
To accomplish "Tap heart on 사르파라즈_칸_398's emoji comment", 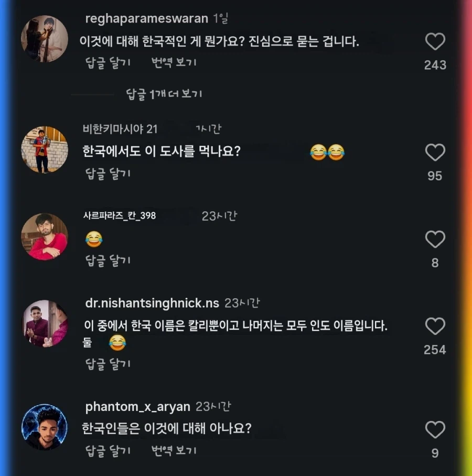I will pos(435,239).
